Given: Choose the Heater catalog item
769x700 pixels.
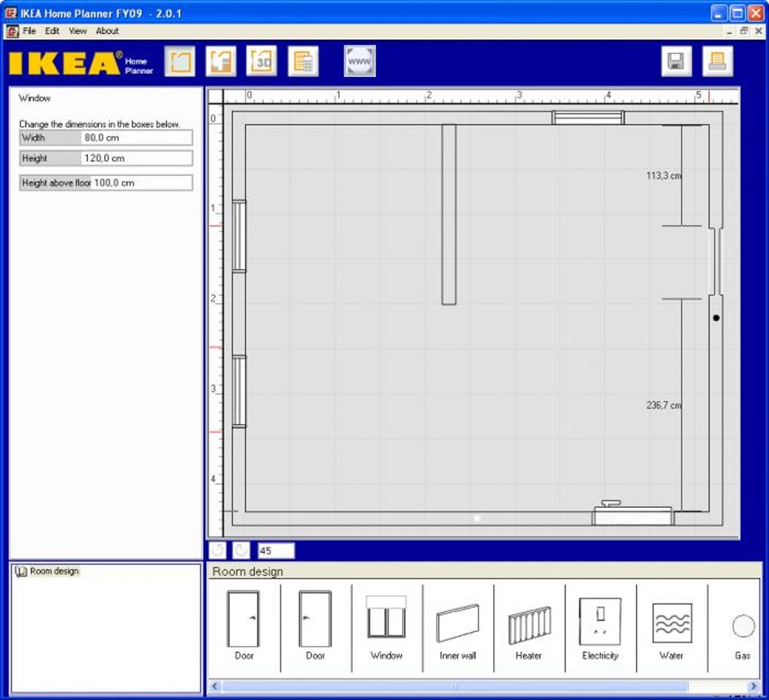Looking at the screenshot, I should click(x=528, y=633).
